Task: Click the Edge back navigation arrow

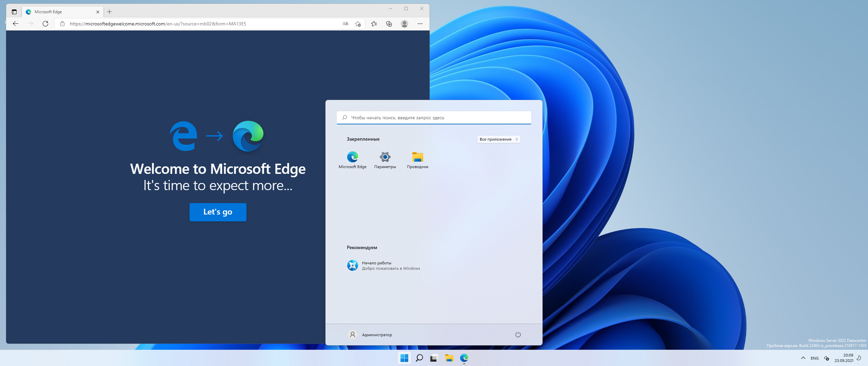Action: point(16,24)
